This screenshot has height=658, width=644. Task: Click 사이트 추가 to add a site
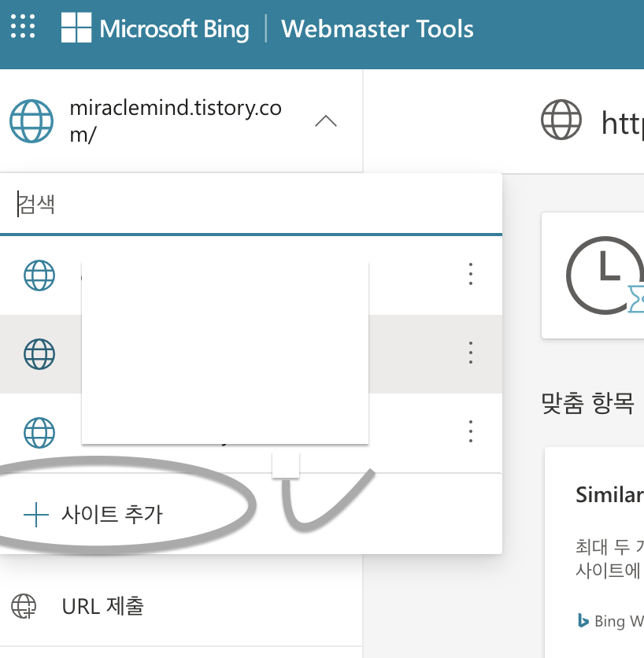tap(112, 514)
